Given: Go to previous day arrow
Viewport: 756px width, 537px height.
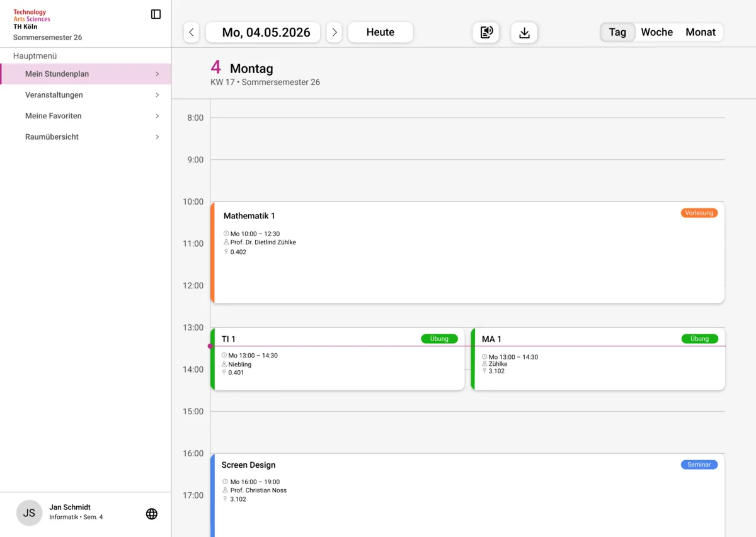Looking at the screenshot, I should (x=192, y=33).
